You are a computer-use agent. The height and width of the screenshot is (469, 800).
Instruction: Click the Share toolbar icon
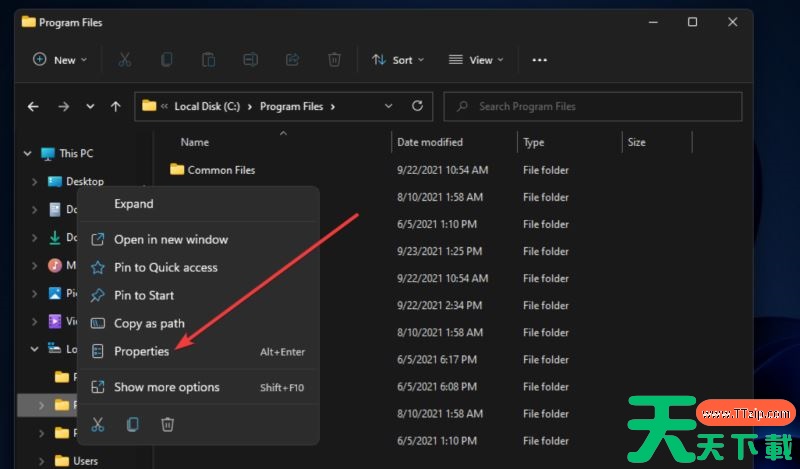click(292, 60)
